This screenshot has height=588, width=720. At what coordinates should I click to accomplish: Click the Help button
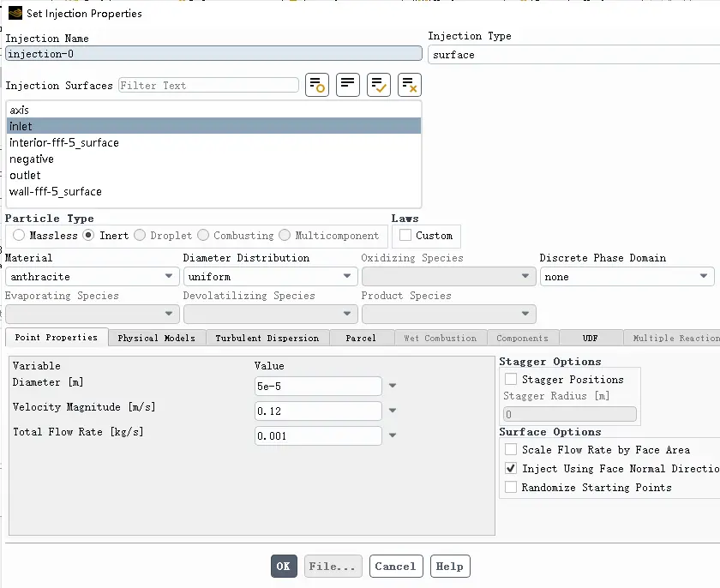coord(450,566)
